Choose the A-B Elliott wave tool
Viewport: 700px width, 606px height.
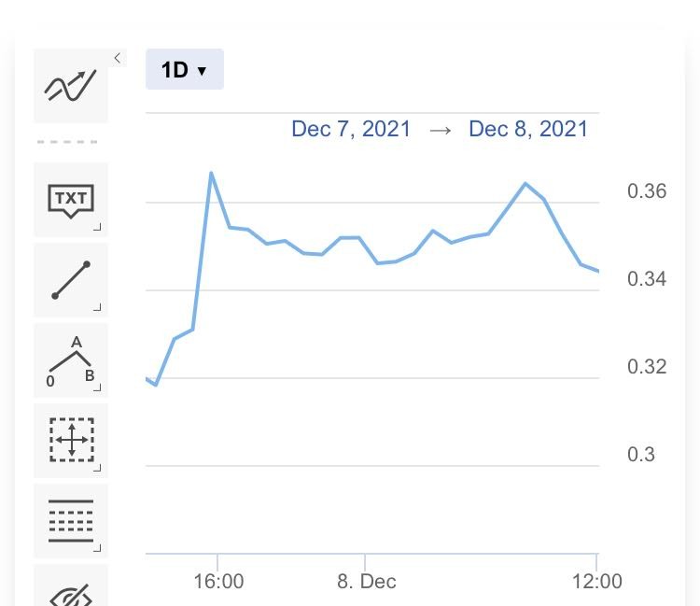tap(71, 360)
